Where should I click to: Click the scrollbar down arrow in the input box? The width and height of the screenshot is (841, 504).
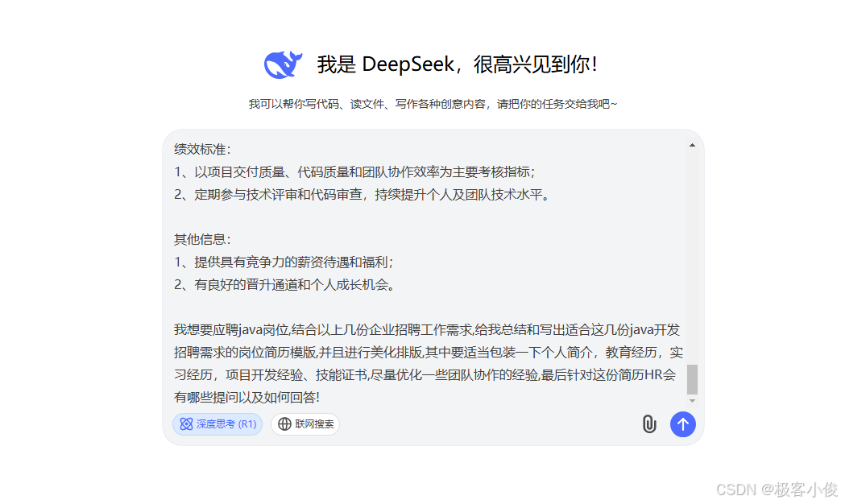point(693,401)
